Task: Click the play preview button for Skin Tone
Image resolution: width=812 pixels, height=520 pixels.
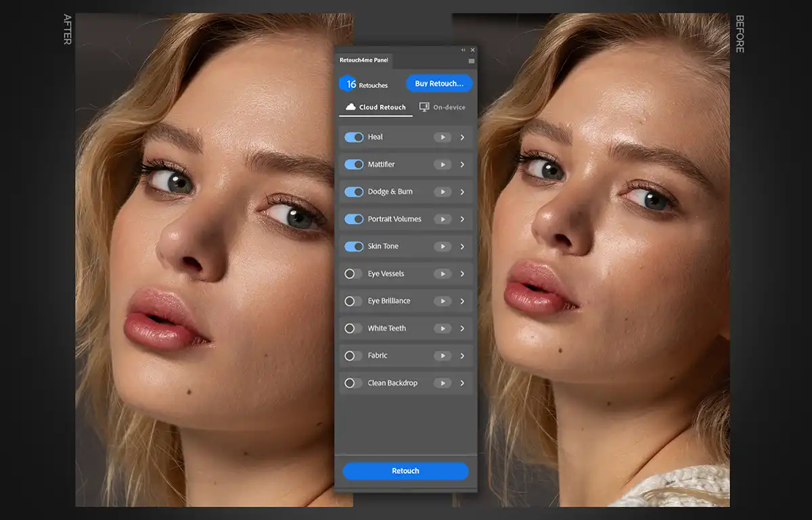Action: [x=442, y=246]
